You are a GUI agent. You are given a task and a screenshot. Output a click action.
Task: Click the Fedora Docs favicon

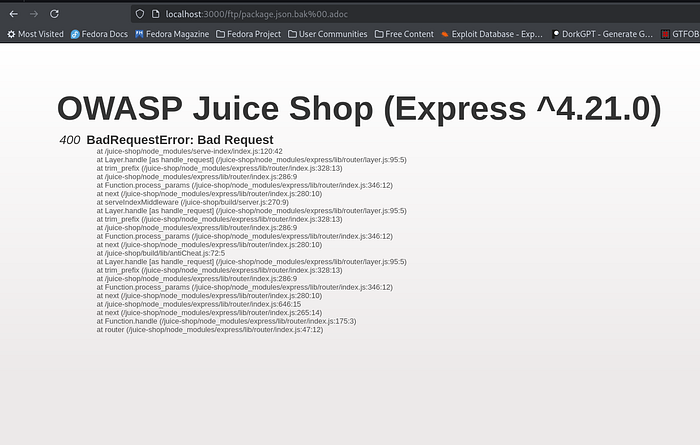pyautogui.click(x=75, y=34)
